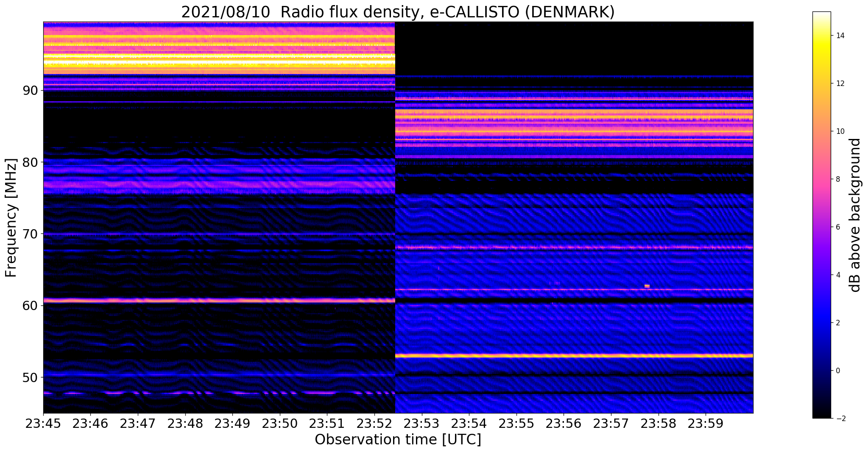Click the colorbar tick value 10
Image resolution: width=868 pixels, height=452 pixels.
[x=840, y=131]
